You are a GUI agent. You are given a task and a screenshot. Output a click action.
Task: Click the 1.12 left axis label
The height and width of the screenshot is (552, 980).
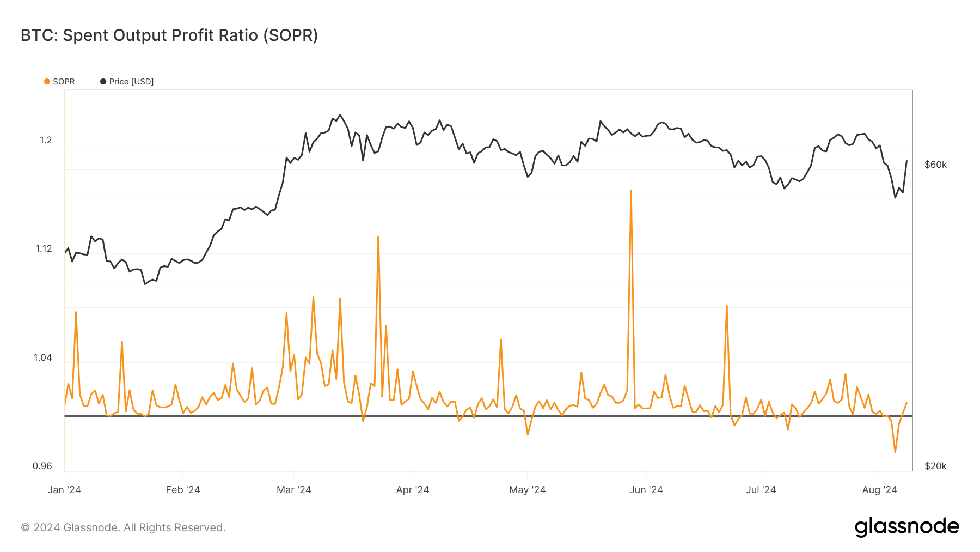click(x=44, y=248)
